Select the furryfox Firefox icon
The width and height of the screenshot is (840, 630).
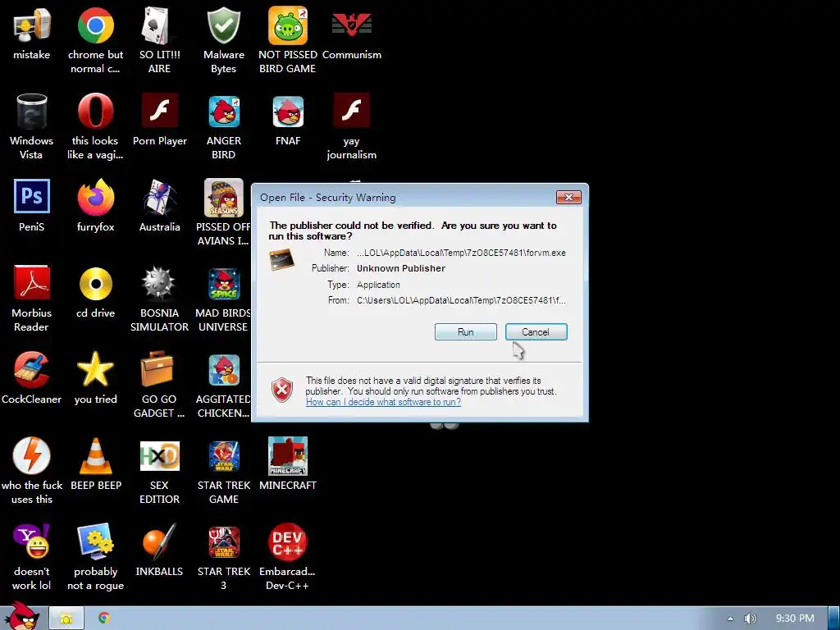[95, 197]
